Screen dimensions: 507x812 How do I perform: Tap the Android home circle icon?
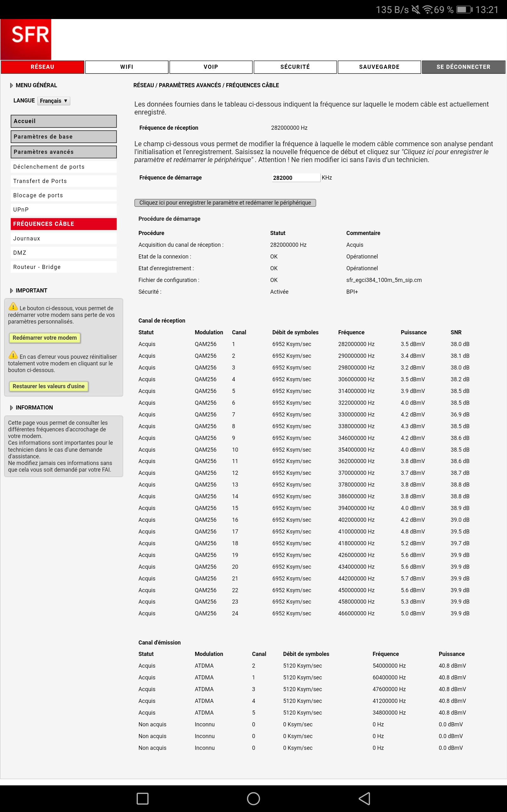click(253, 798)
